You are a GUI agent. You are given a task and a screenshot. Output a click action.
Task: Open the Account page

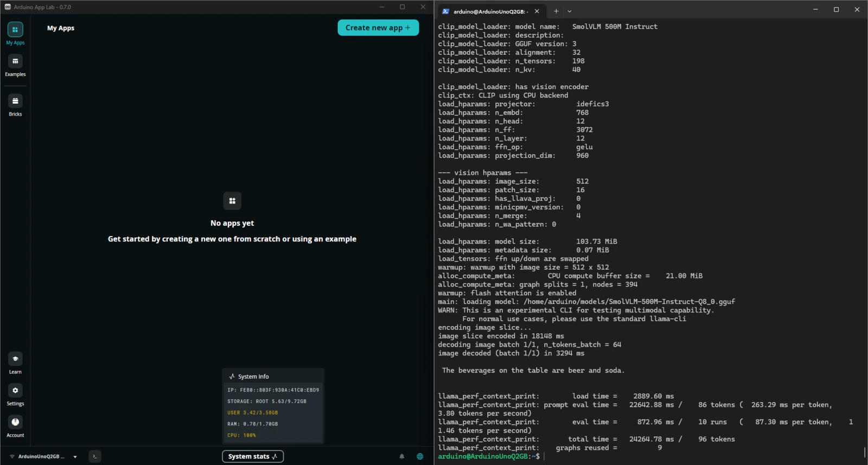[x=15, y=426]
